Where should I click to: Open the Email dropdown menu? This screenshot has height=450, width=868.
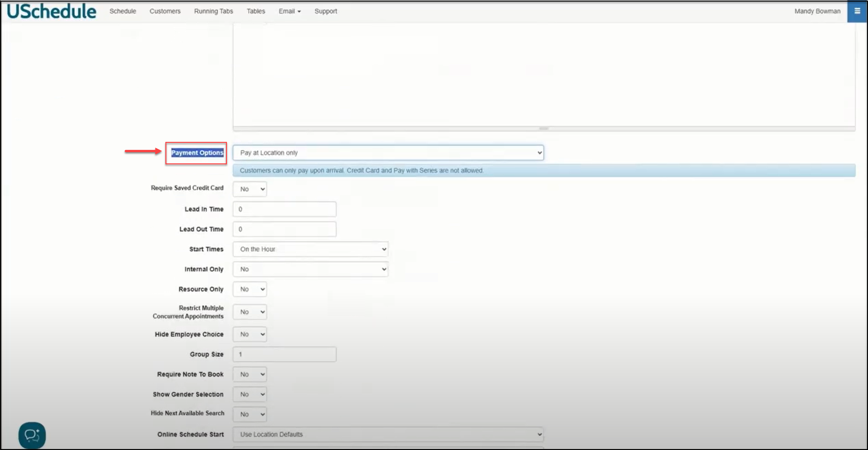click(x=289, y=11)
